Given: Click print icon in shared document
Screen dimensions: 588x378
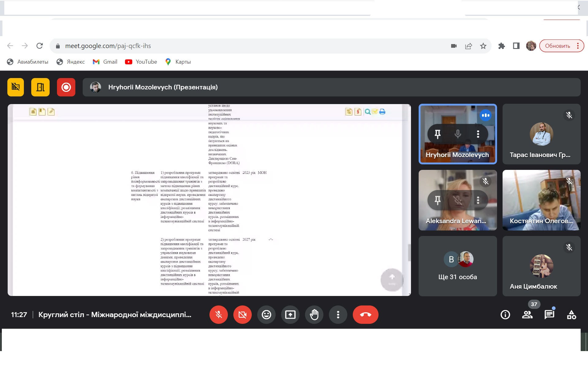Looking at the screenshot, I should (382, 112).
